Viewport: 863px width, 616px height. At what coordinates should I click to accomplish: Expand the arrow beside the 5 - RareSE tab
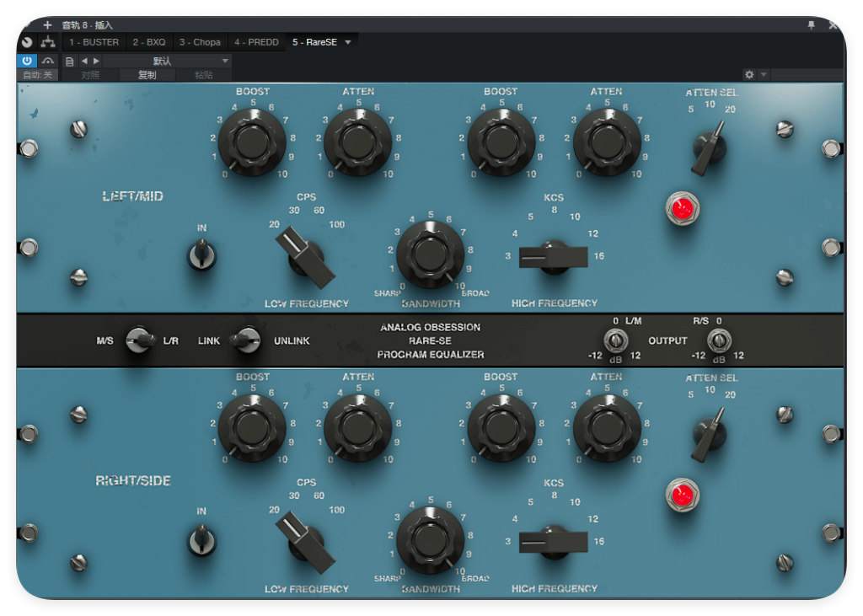(x=348, y=42)
